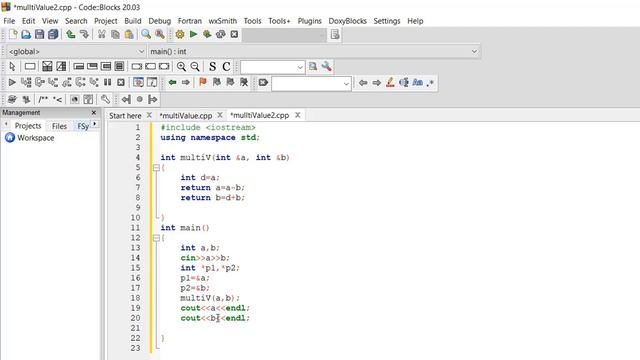Toggle match case Aa icon
Image resolution: width=640 pixels, height=360 pixels.
(417, 82)
